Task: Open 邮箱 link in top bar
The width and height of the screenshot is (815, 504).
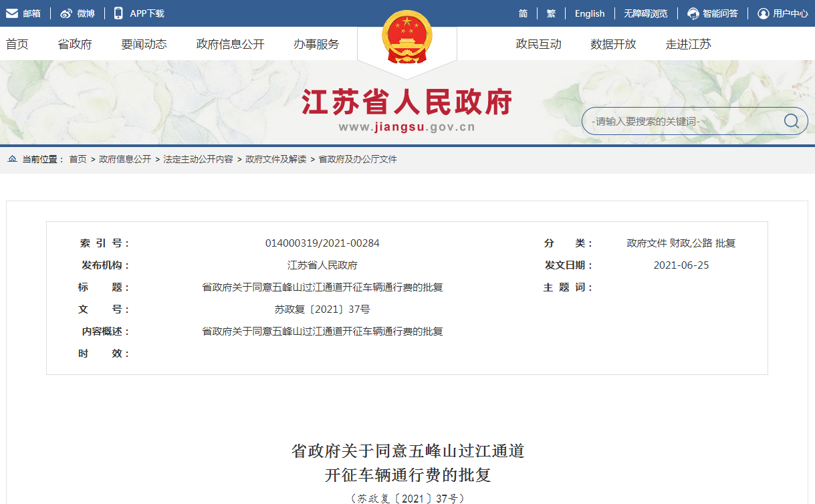Action: 31,13
